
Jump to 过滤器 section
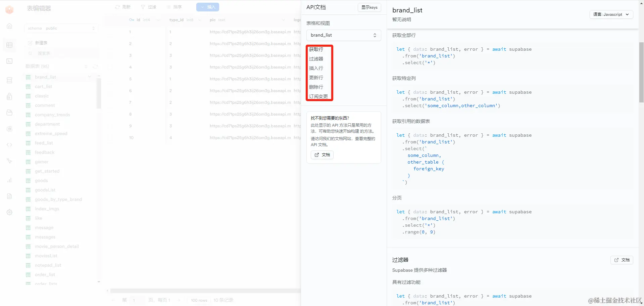tap(316, 59)
